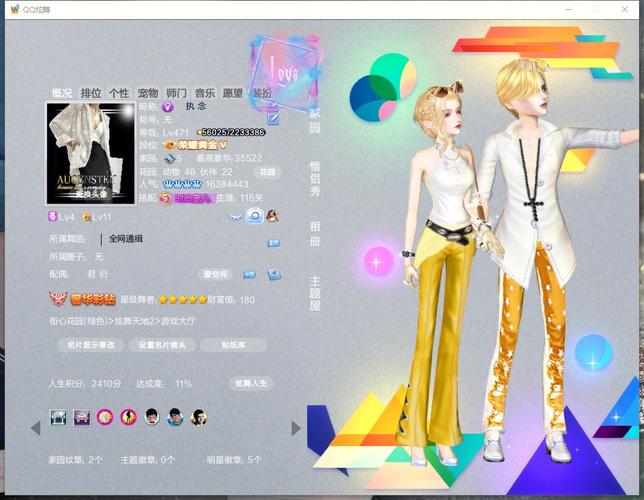Click the blue icon in 所属舞团 row
The image size is (644, 500).
point(274,243)
